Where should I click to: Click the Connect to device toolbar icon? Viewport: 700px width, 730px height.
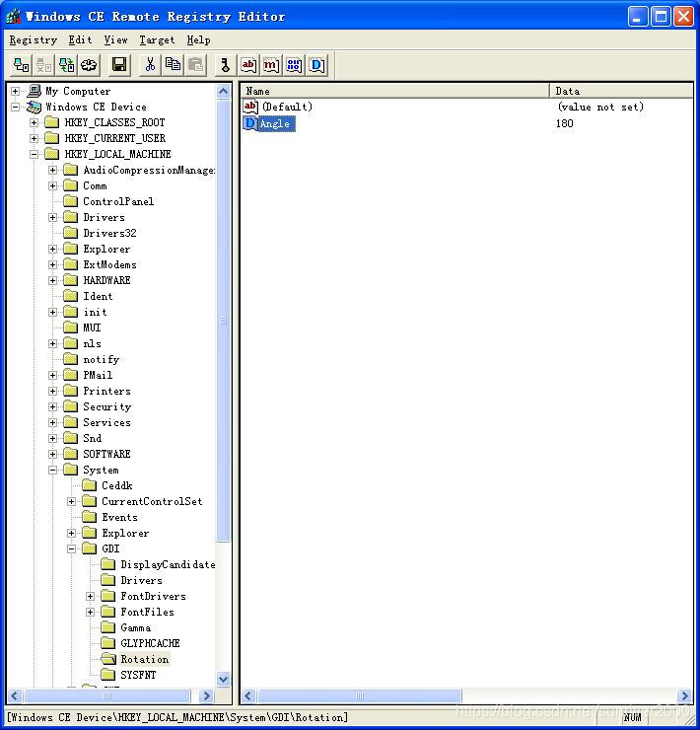click(21, 65)
